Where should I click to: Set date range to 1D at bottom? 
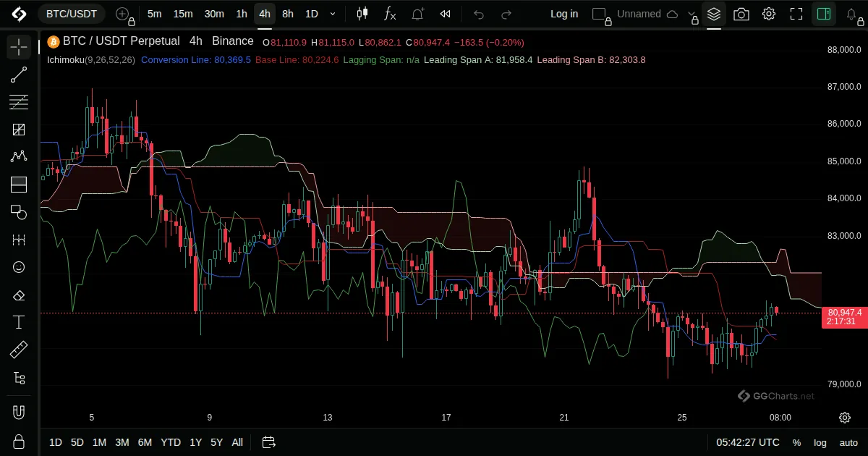click(56, 442)
